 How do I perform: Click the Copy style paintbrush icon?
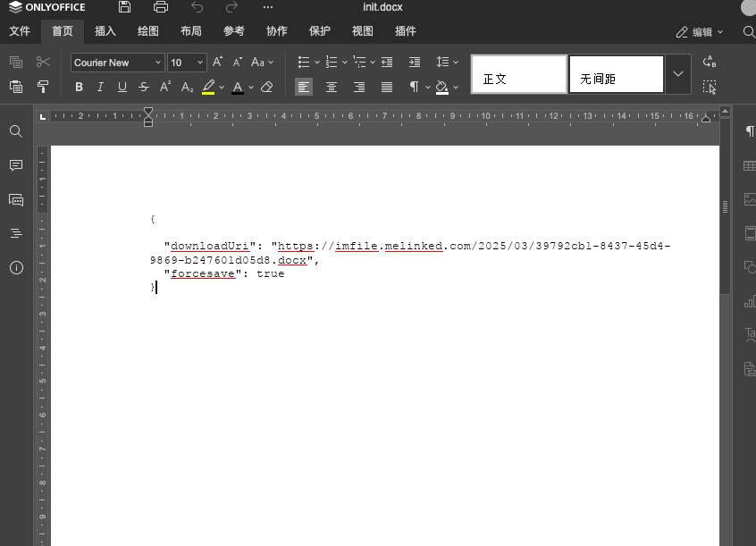(x=43, y=87)
